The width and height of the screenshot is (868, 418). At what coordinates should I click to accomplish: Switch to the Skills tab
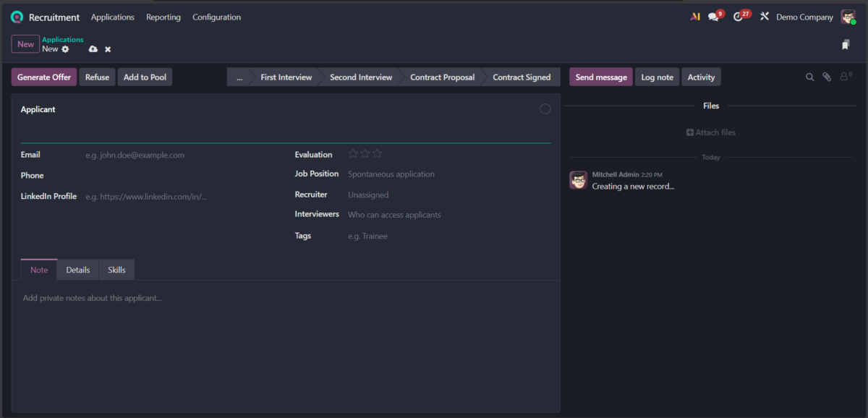[x=116, y=270]
